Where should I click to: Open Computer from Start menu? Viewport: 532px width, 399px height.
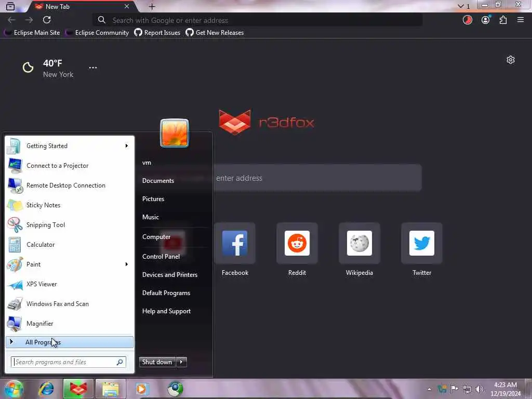click(156, 237)
